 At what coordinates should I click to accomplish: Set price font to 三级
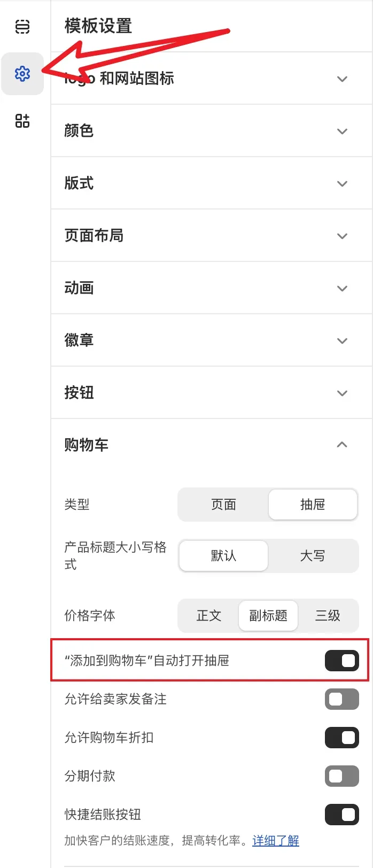pos(328,616)
